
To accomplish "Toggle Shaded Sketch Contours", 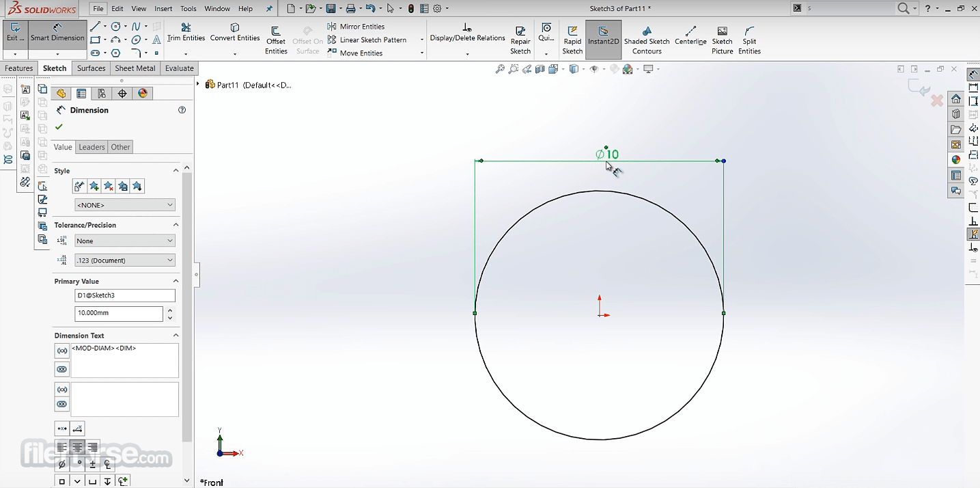I will click(x=647, y=41).
